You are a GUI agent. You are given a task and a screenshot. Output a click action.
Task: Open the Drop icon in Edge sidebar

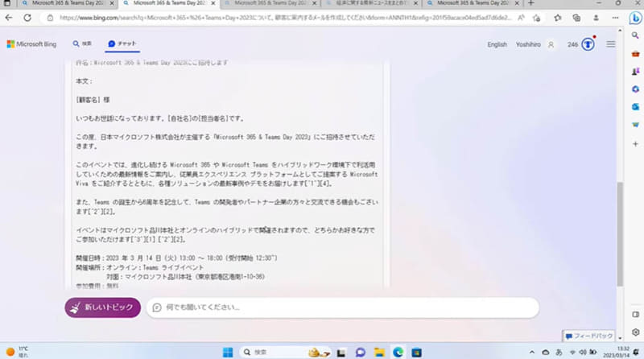click(635, 125)
